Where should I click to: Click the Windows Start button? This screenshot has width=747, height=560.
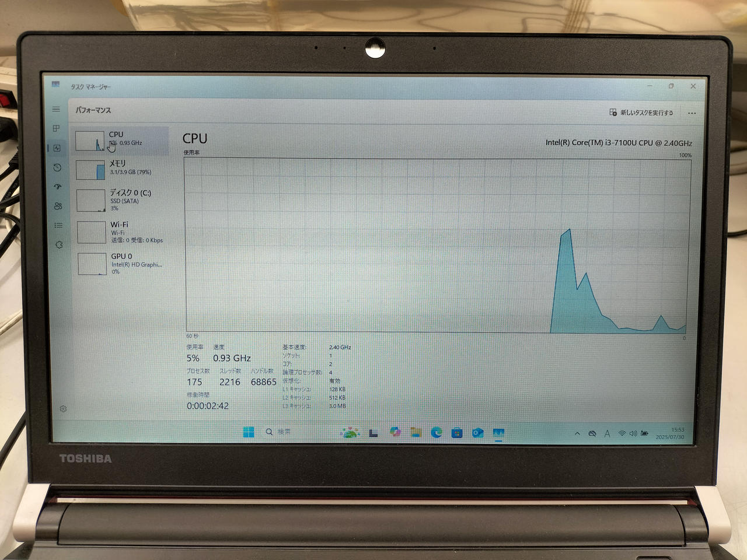[x=249, y=432]
